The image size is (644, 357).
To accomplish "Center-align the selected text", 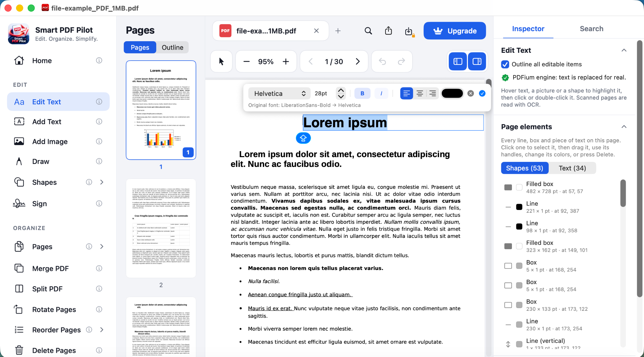I will coord(419,93).
